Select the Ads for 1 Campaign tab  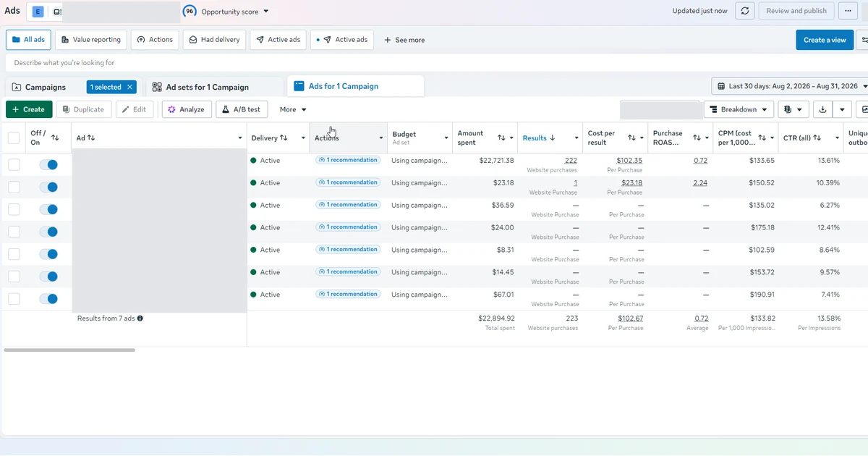pyautogui.click(x=355, y=86)
